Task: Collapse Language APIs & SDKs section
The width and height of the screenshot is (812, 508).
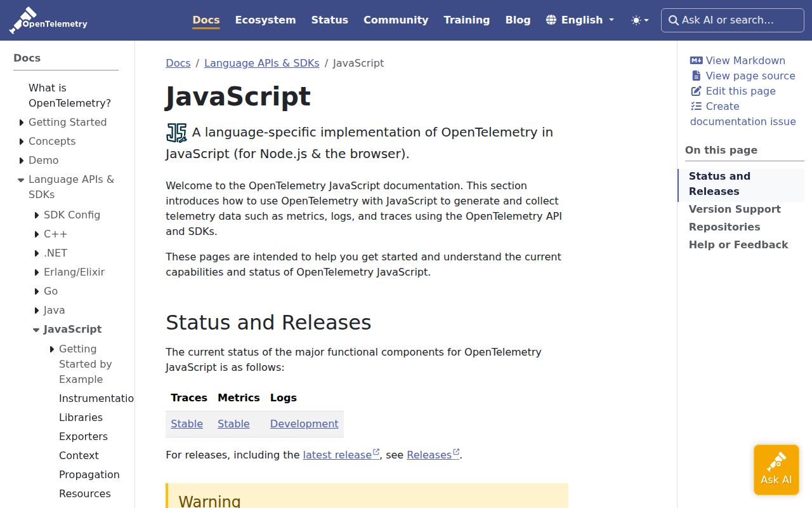Action: [x=21, y=180]
